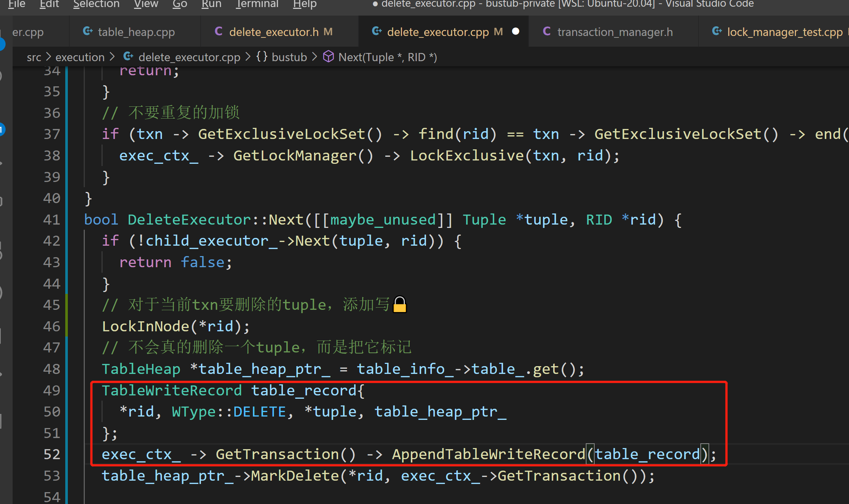Click Next(Tuple *, RID *) breadcrumb item
Image resolution: width=849 pixels, height=504 pixels.
pos(387,57)
